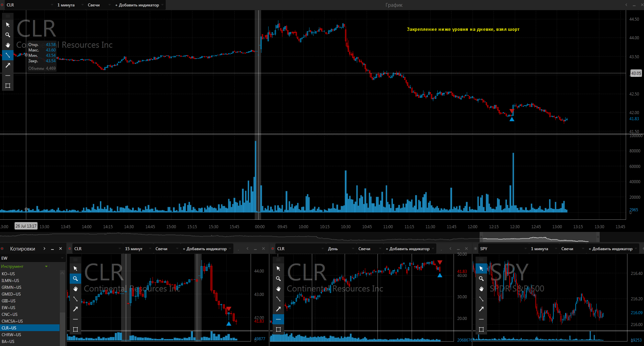Select the zoom tool in the 15-minute CLR chart
The width and height of the screenshot is (644, 346).
tap(75, 279)
